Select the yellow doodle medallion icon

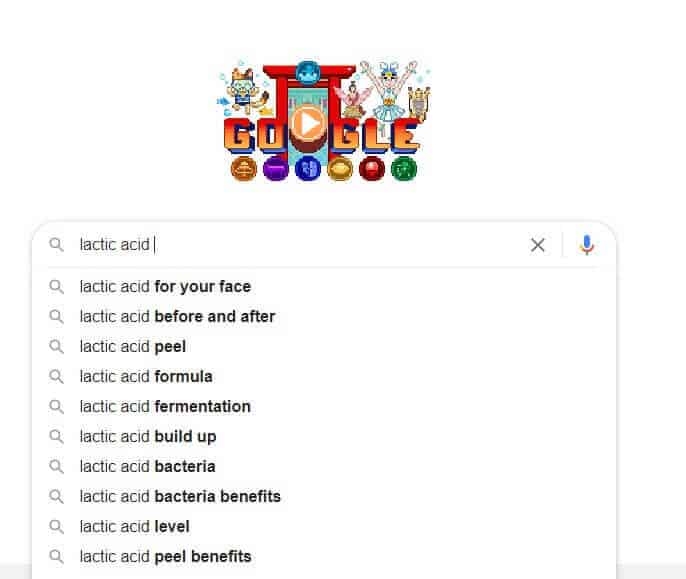[x=340, y=168]
